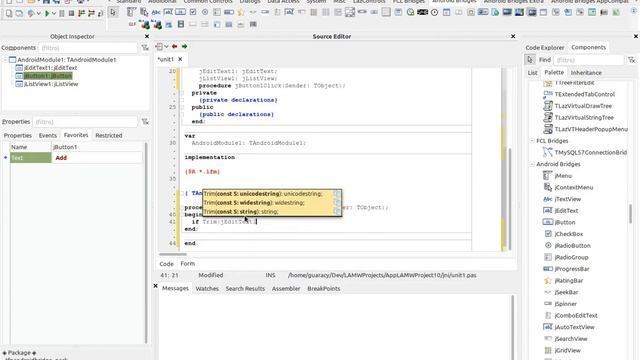Choose Trim(const S: widestring) completion entry
This screenshot has height=360, width=640.
pos(272,202)
